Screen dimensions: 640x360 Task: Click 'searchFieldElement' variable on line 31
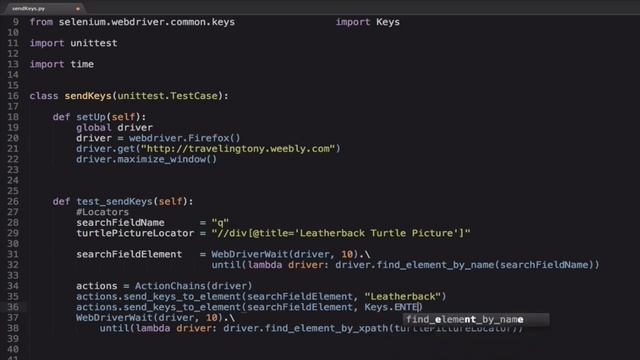129,254
